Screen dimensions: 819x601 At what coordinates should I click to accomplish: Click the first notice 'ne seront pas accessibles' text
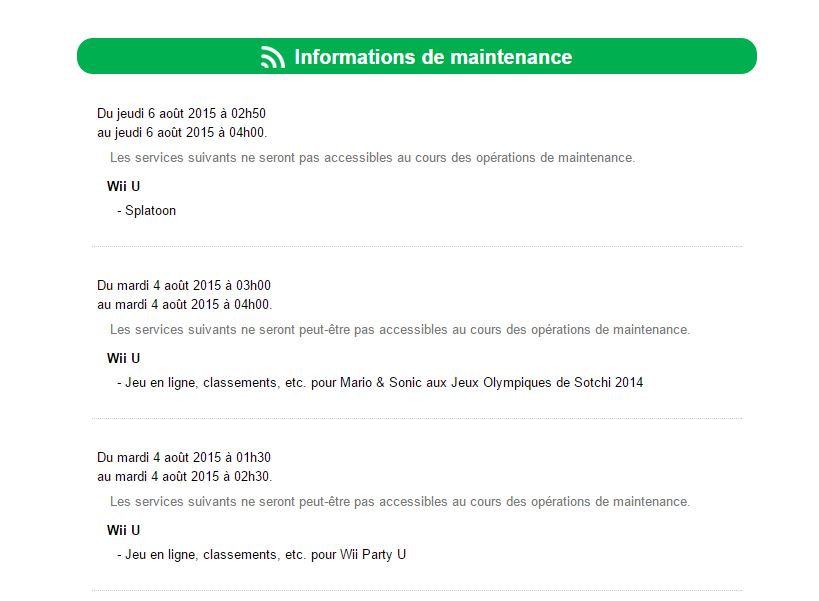(x=372, y=158)
